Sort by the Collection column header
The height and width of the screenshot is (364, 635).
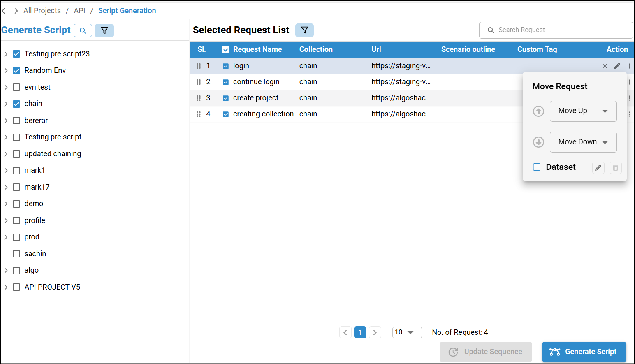tap(316, 49)
